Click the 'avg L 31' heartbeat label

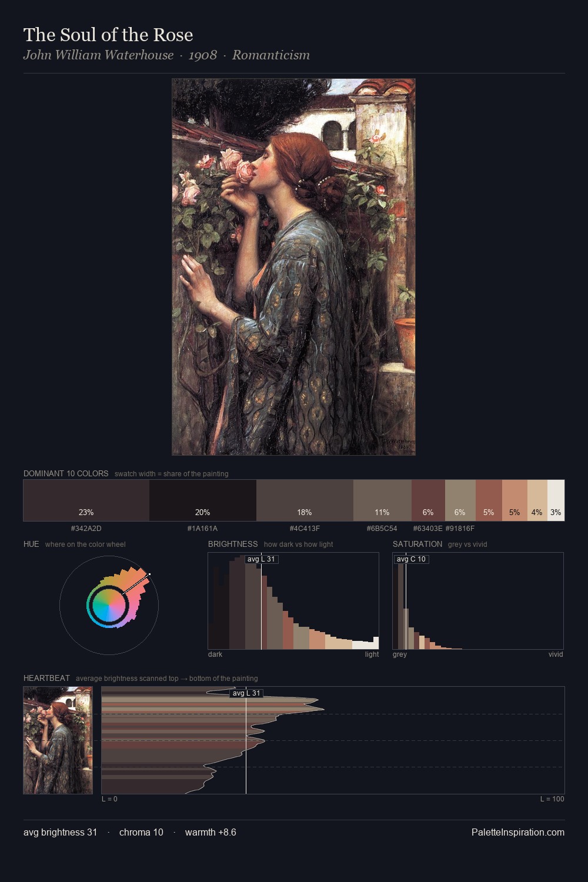pyautogui.click(x=246, y=693)
